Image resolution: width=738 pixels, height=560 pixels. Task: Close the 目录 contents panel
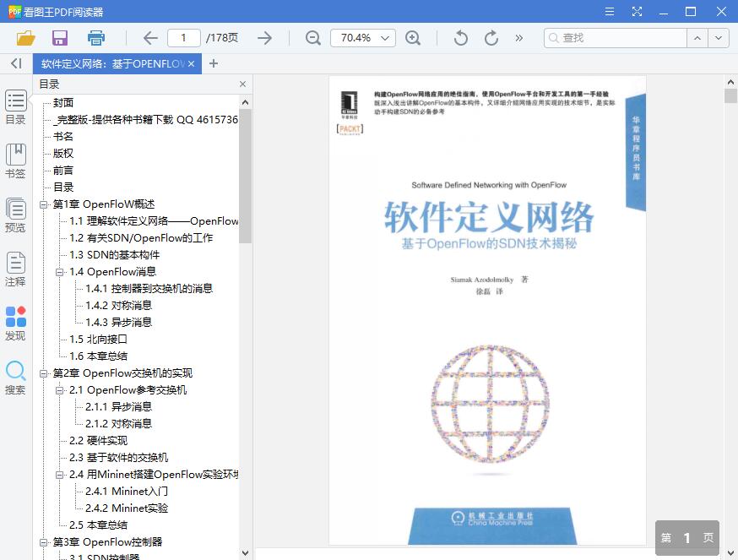coord(242,84)
